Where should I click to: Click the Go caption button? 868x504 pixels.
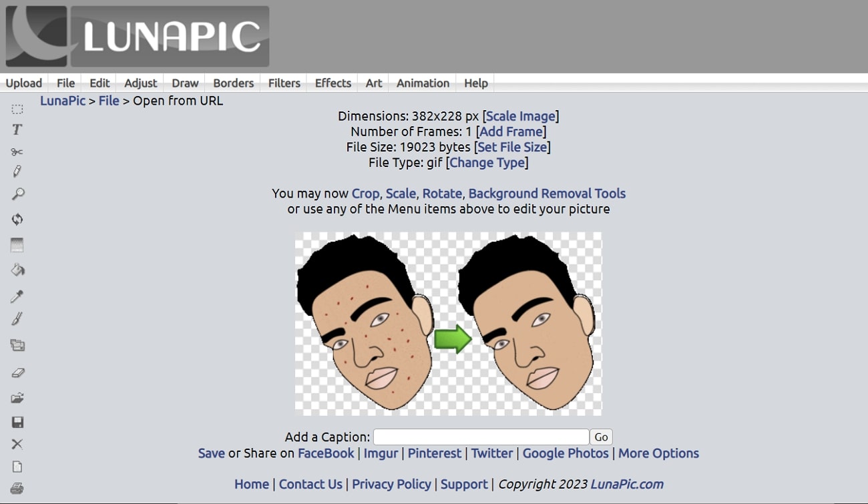(x=601, y=437)
